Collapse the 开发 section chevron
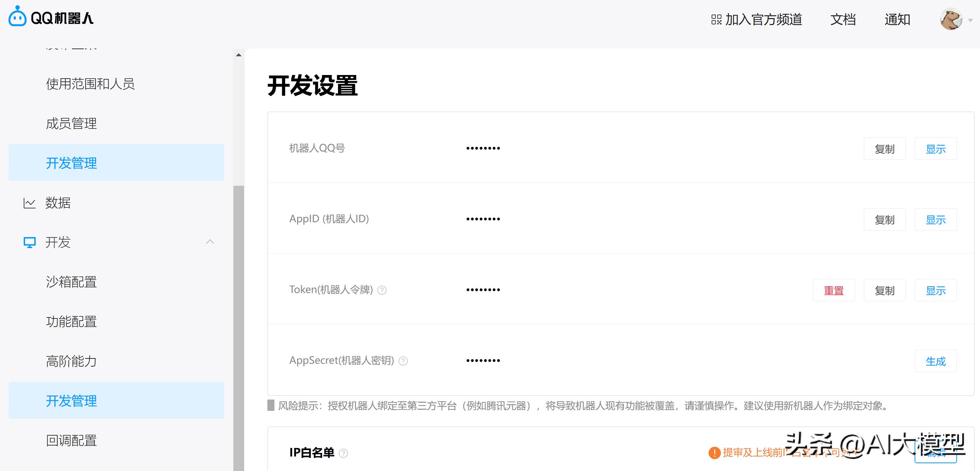Image resolution: width=980 pixels, height=471 pixels. [210, 242]
